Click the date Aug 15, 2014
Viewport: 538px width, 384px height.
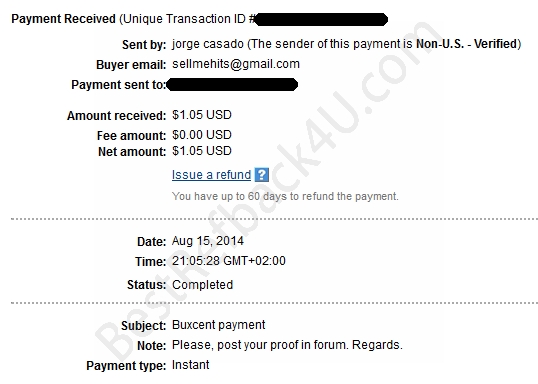coord(208,241)
